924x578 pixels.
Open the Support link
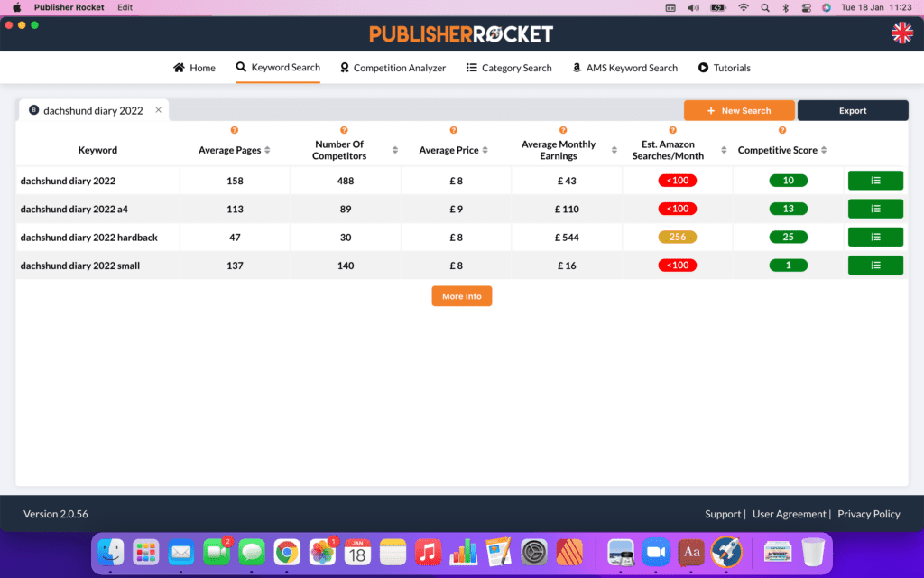[723, 514]
